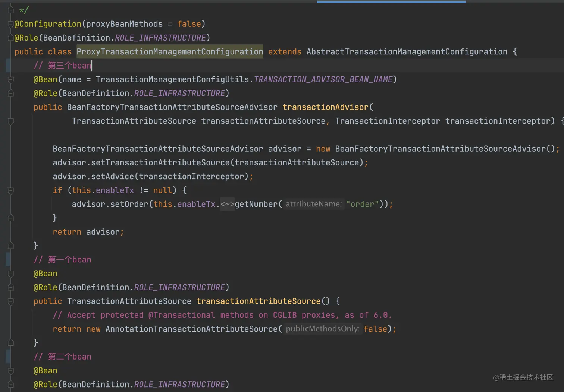Click the setTransactionAttributeSource method call

[x=160, y=163]
